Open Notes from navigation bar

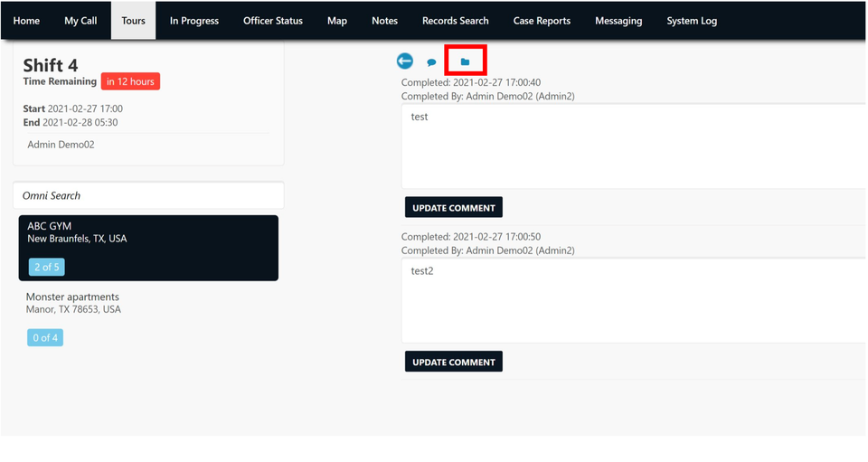click(x=385, y=21)
